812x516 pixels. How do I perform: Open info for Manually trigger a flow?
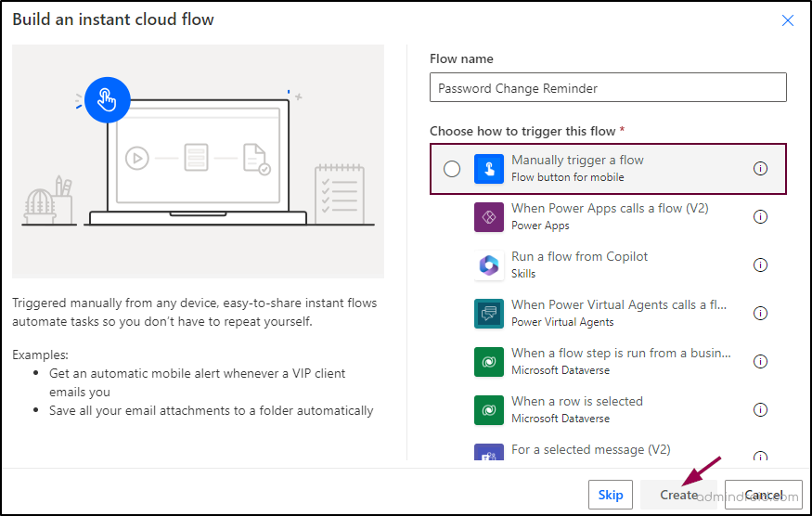[x=760, y=169]
